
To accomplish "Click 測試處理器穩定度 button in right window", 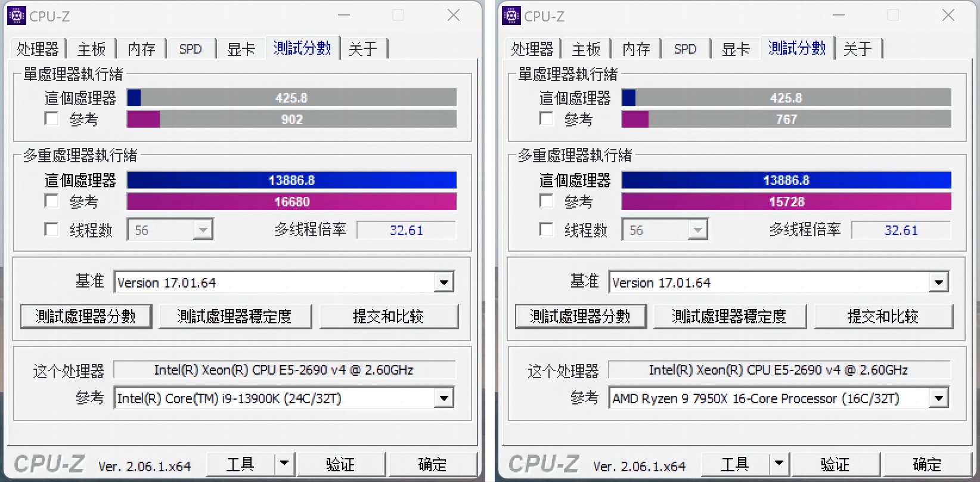I will [x=730, y=316].
